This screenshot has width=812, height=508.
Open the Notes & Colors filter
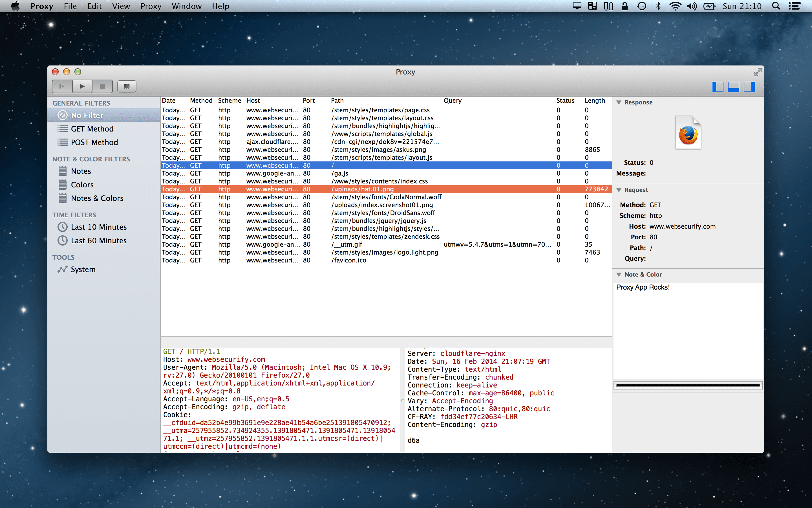point(104,198)
